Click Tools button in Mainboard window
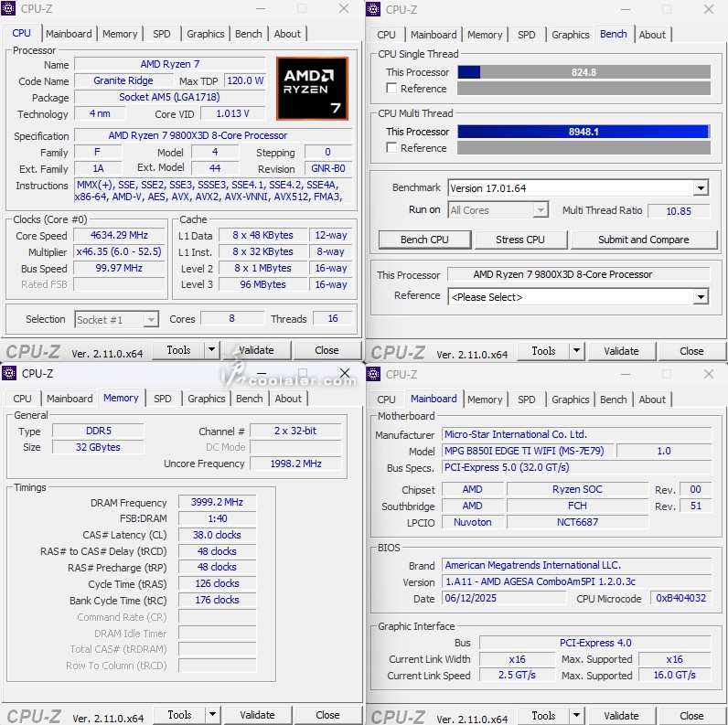Image resolution: width=728 pixels, height=725 pixels. pos(543,716)
